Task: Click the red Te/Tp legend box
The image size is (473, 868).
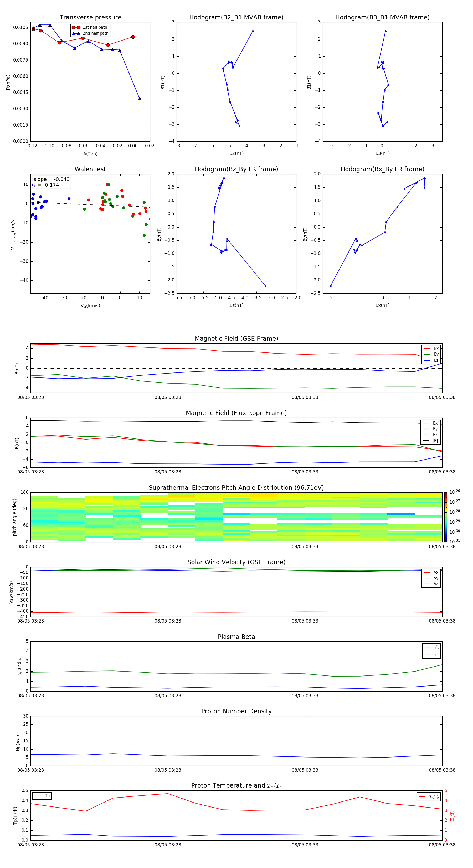Action: tap(429, 796)
